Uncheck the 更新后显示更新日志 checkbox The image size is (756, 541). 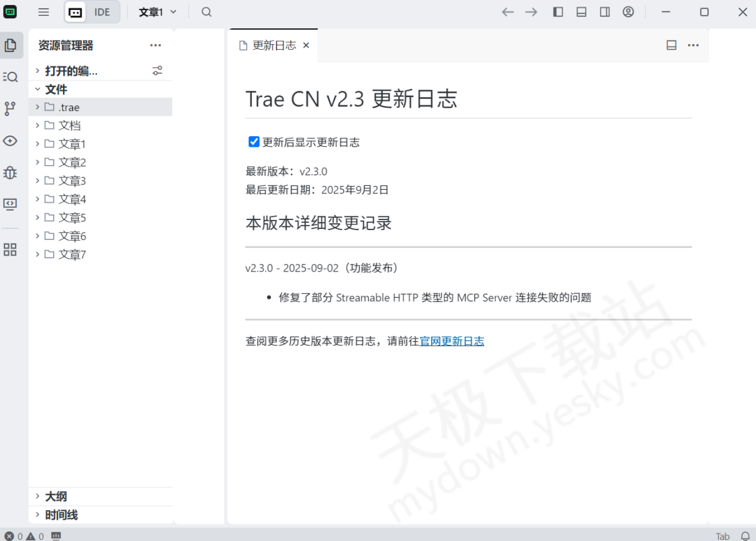point(254,142)
